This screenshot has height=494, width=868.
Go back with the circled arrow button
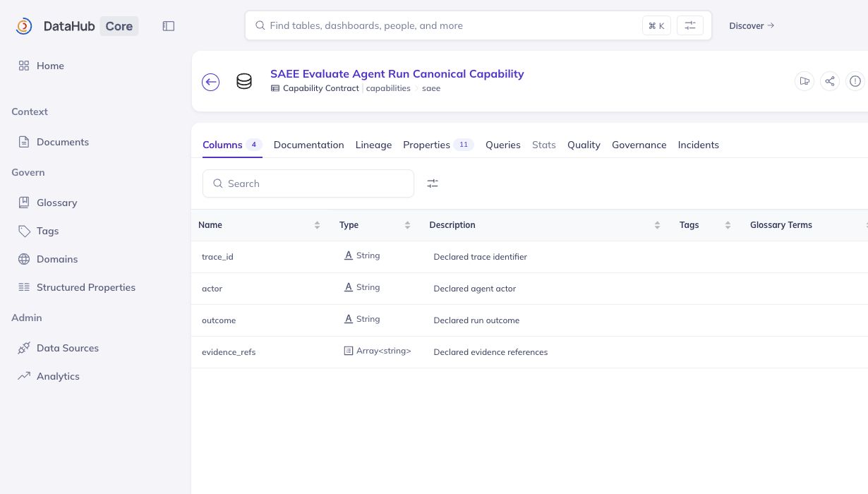210,82
